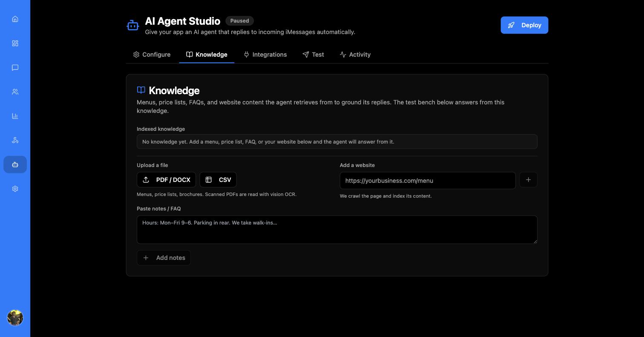Screen dimensions: 644x337
Task: Open the dashboard grid icon in sidebar
Action: tap(15, 43)
